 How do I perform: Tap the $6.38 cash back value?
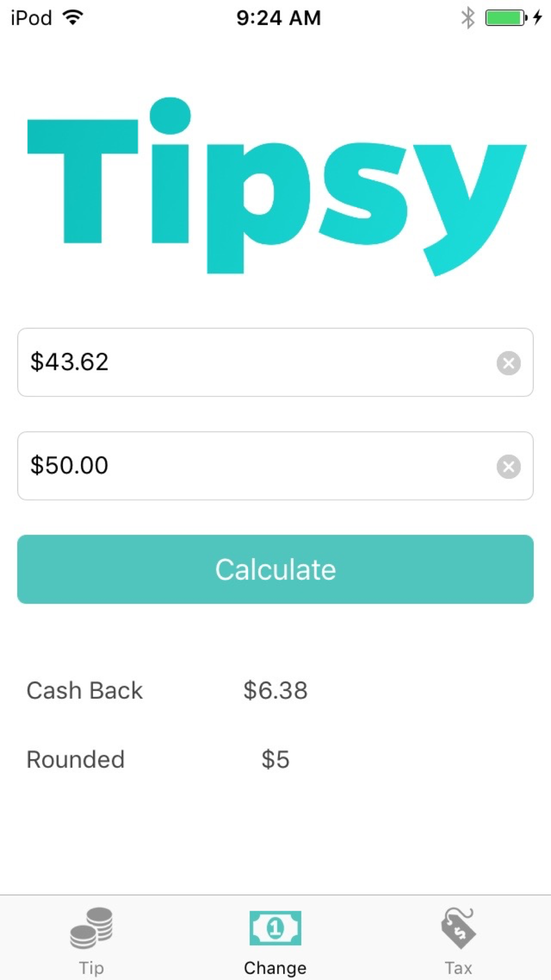[275, 690]
